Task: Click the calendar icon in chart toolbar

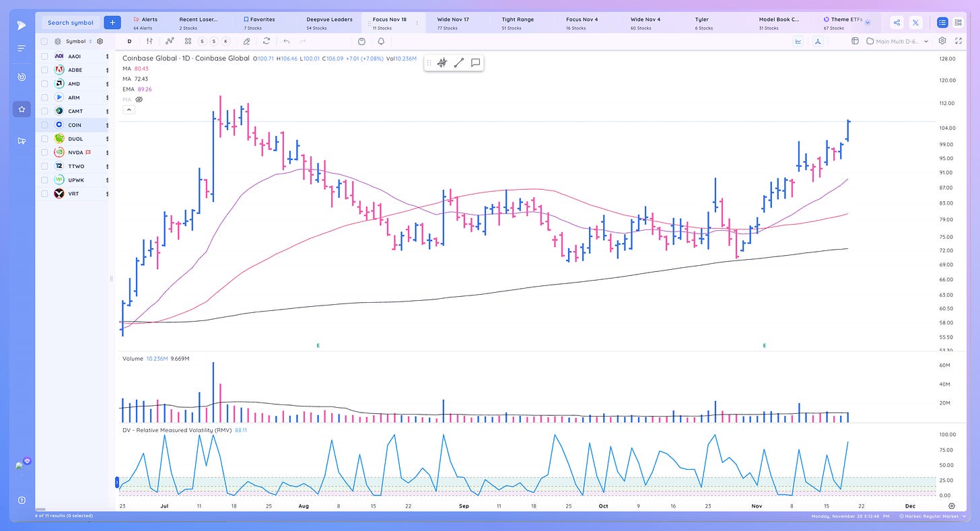Action: click(x=361, y=41)
